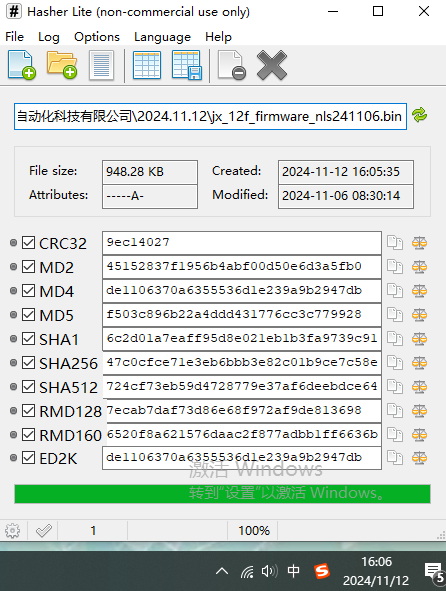This screenshot has width=446, height=591.
Task: Copy the MD2 hash value
Action: tap(395, 267)
